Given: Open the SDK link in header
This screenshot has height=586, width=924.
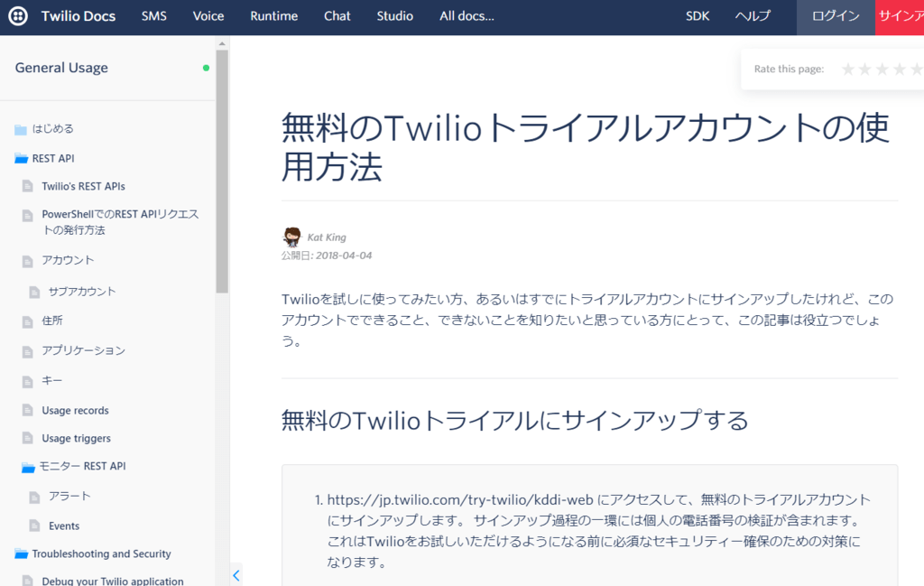Looking at the screenshot, I should (x=698, y=16).
